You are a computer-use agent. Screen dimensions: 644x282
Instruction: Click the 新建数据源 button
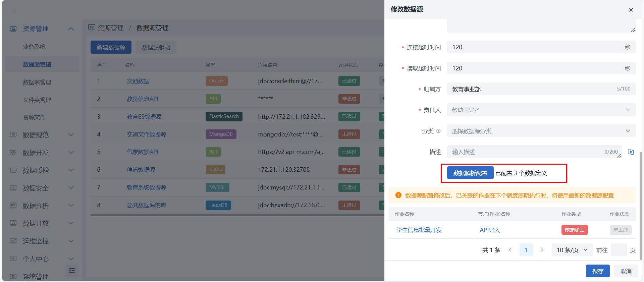click(111, 47)
